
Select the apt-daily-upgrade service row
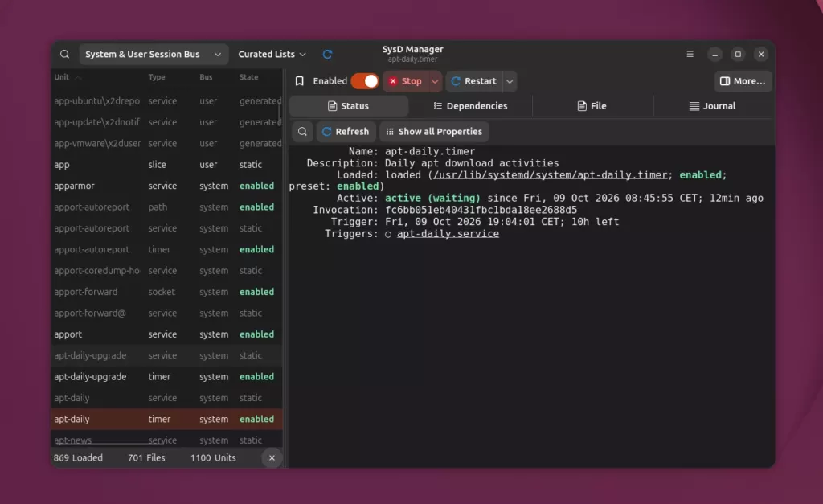point(167,355)
